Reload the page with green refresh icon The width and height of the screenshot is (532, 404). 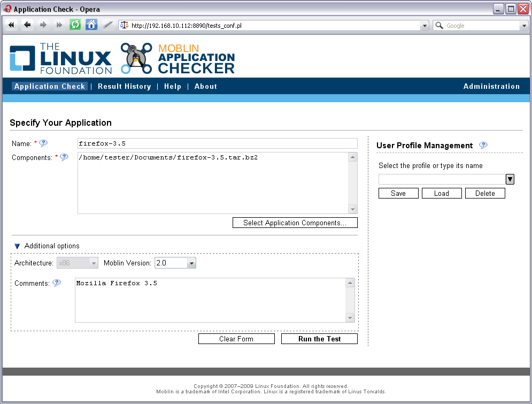pyautogui.click(x=75, y=25)
